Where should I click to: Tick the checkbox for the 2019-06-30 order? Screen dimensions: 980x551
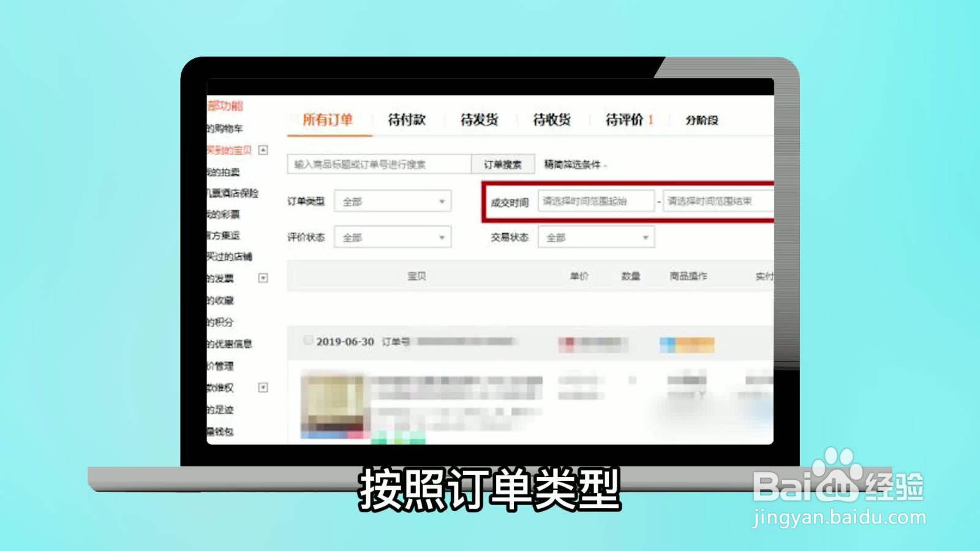[x=308, y=340]
